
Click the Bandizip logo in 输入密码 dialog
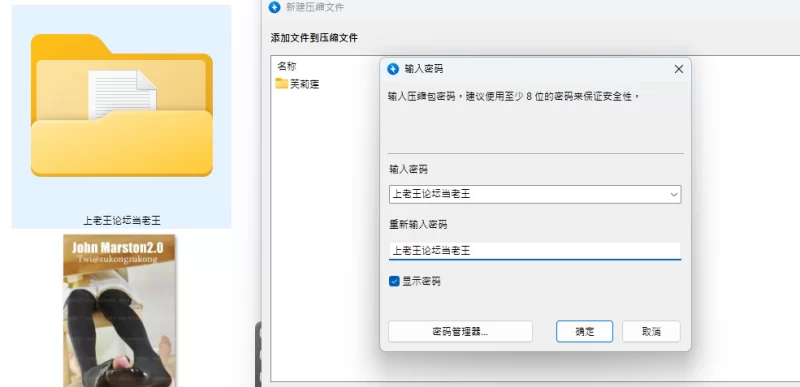(393, 69)
